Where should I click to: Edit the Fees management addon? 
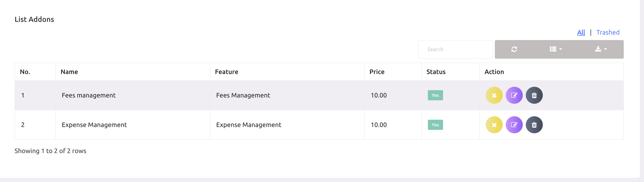coord(514,95)
